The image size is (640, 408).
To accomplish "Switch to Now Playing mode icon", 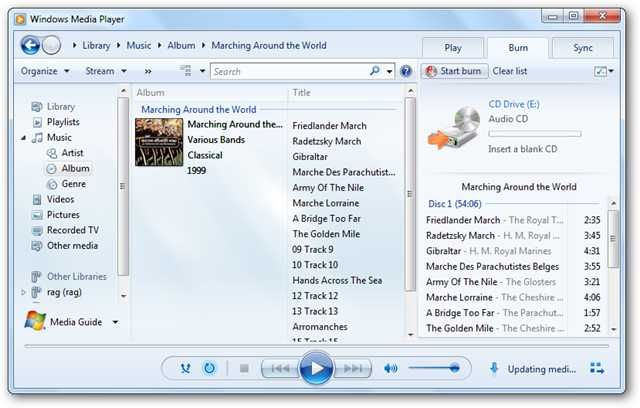I will 597,368.
